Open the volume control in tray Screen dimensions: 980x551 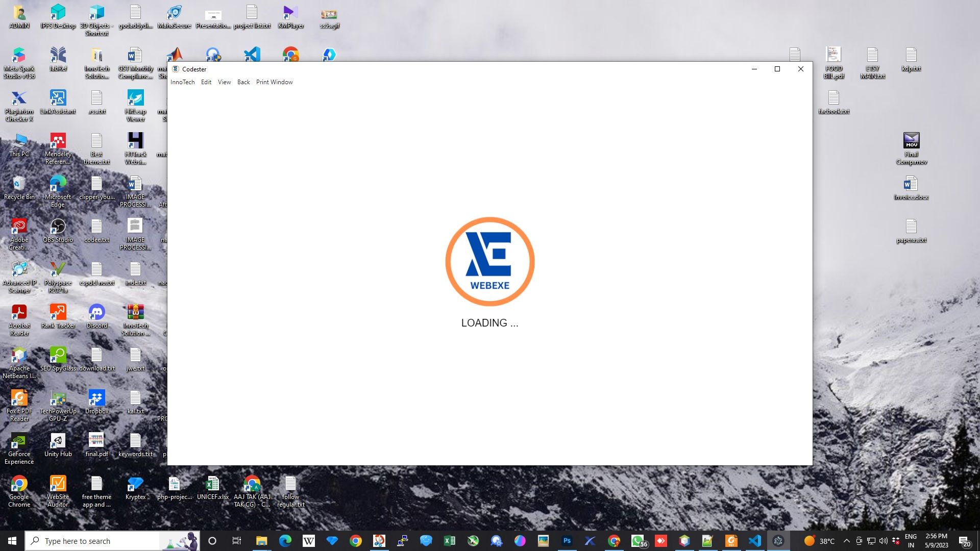pos(883,541)
